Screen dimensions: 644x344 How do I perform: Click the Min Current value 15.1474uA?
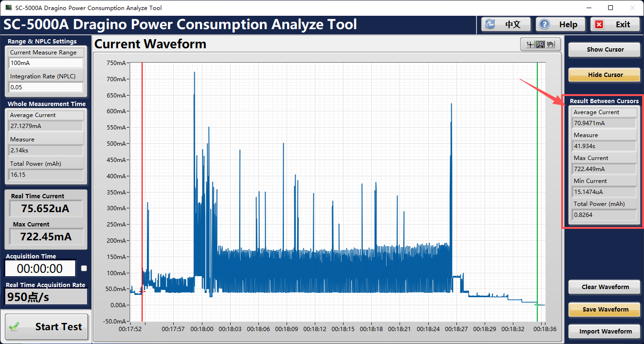[605, 192]
